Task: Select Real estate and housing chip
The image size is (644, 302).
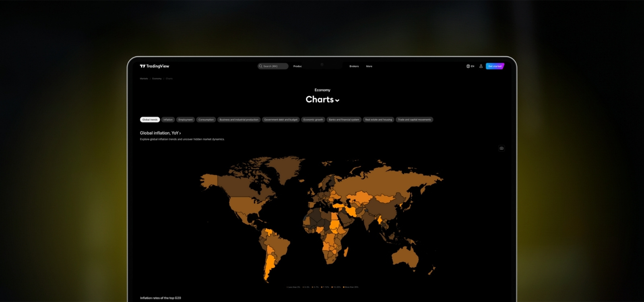Action: [x=378, y=120]
